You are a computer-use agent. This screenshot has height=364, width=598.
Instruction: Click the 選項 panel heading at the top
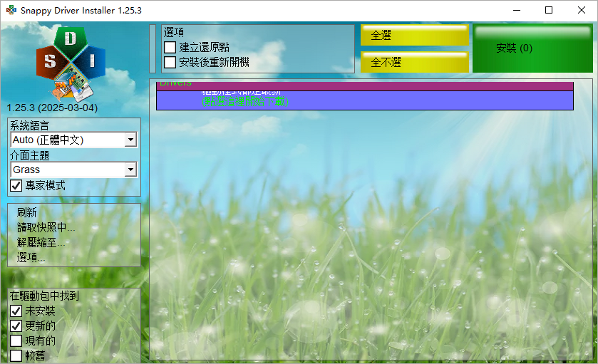(174, 32)
